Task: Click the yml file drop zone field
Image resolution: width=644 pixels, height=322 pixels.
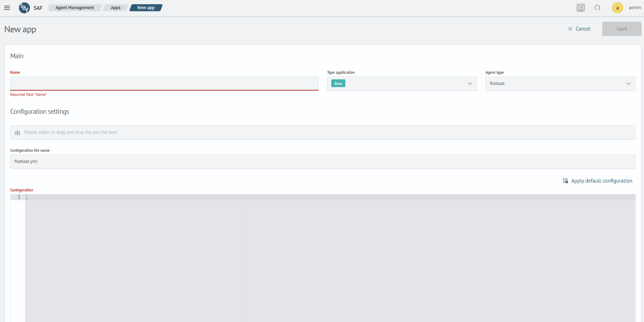Action: coord(323,132)
